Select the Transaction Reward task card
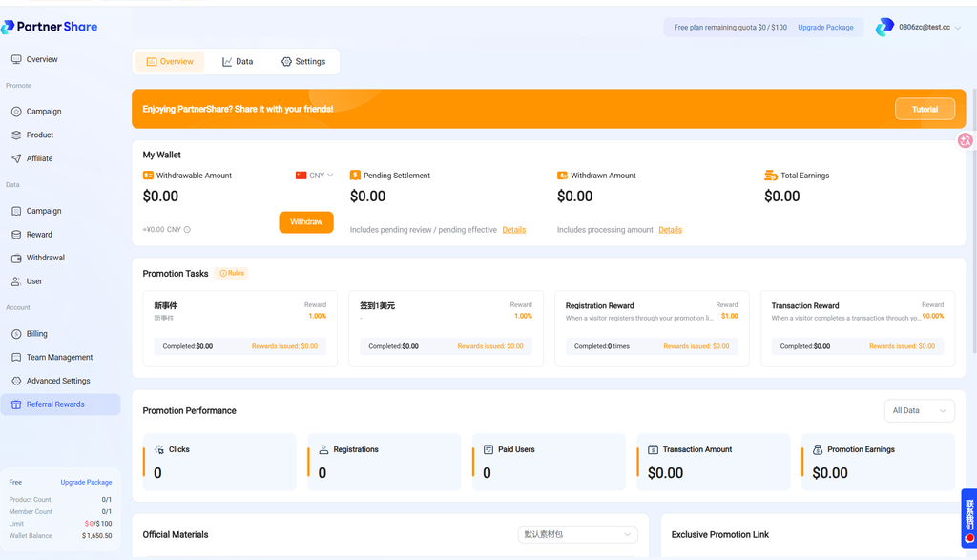The width and height of the screenshot is (977, 560). pyautogui.click(x=858, y=328)
